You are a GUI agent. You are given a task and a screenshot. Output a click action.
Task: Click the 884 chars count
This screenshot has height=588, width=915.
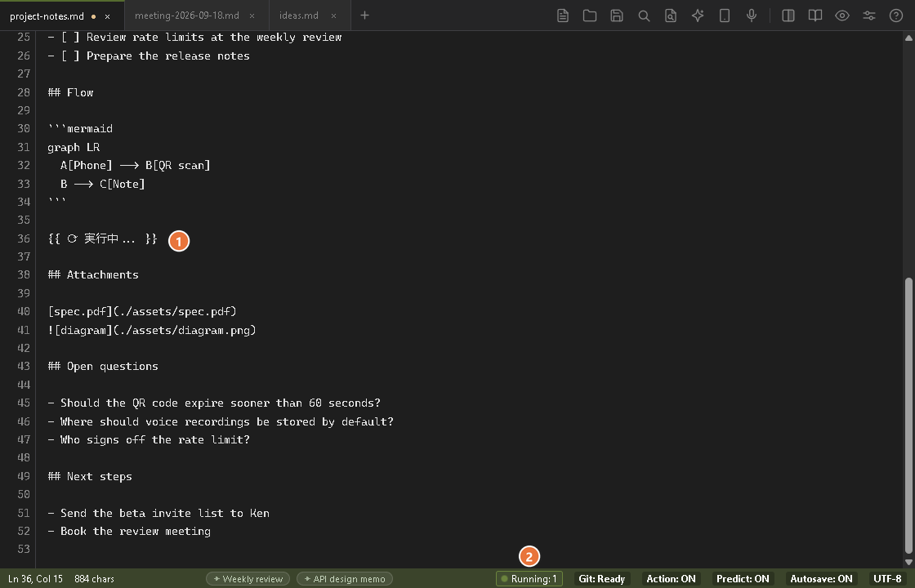[x=95, y=579]
